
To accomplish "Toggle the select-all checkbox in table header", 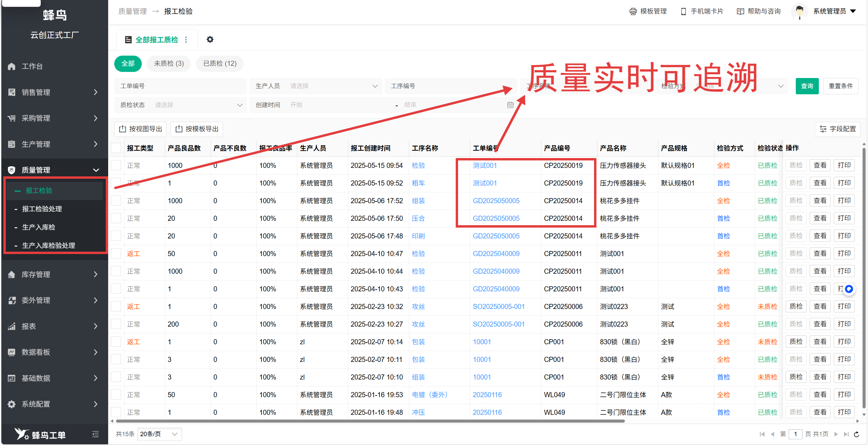I will tap(116, 148).
